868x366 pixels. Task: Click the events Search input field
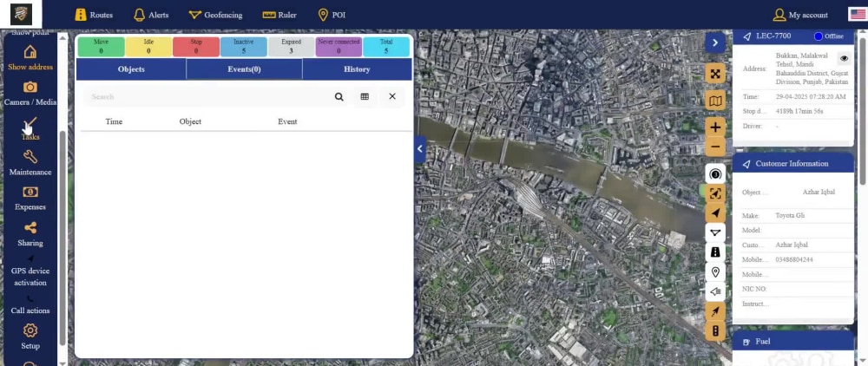207,97
